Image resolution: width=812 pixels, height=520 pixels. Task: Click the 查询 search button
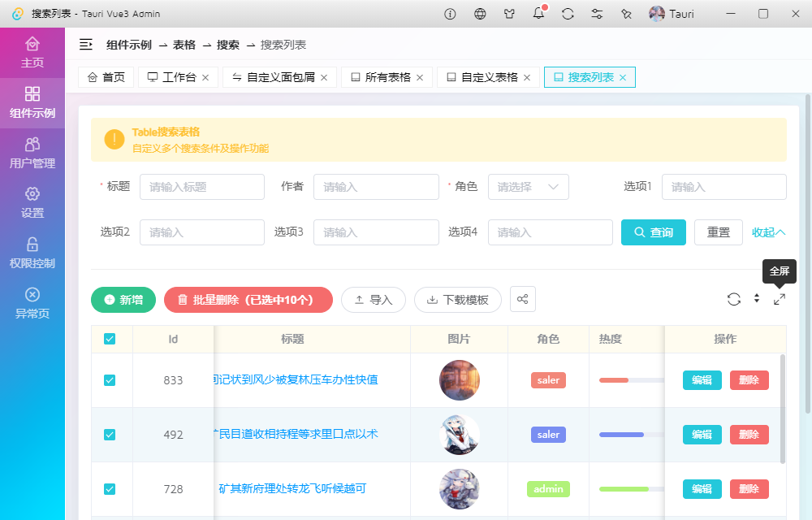point(653,232)
